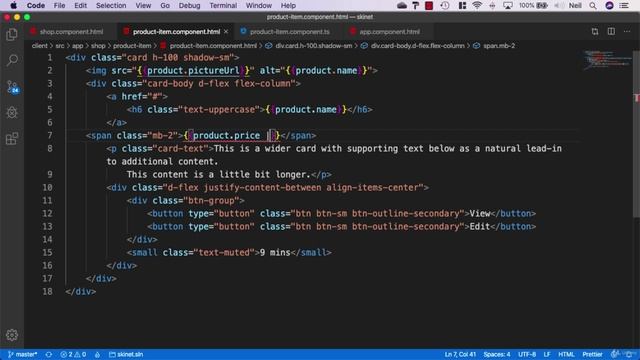This screenshot has width=640, height=360.
Task: Click Prettier in the status bar
Action: (x=592, y=354)
